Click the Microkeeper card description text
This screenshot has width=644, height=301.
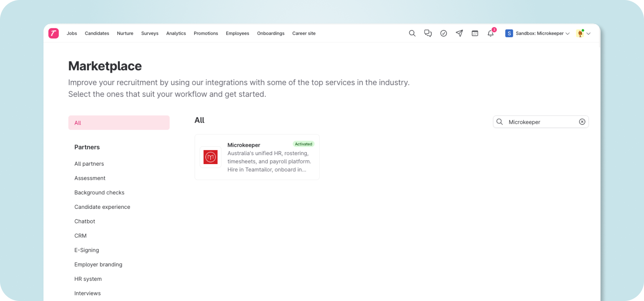pos(269,161)
